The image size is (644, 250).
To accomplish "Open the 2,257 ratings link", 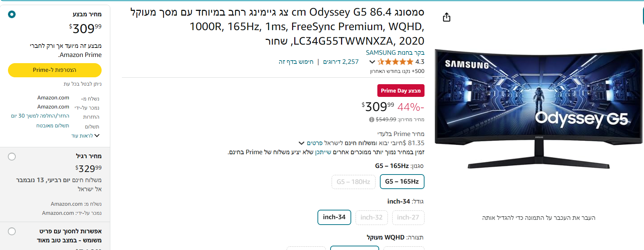I will pos(341,62).
